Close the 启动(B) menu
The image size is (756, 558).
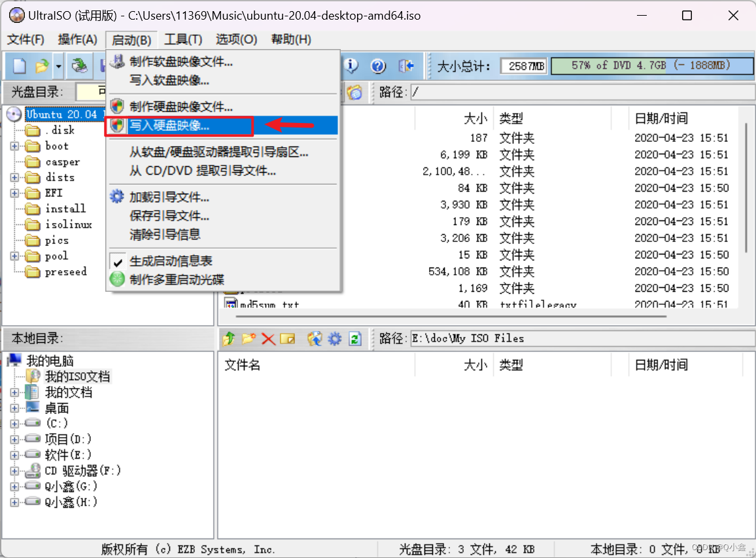(x=131, y=39)
